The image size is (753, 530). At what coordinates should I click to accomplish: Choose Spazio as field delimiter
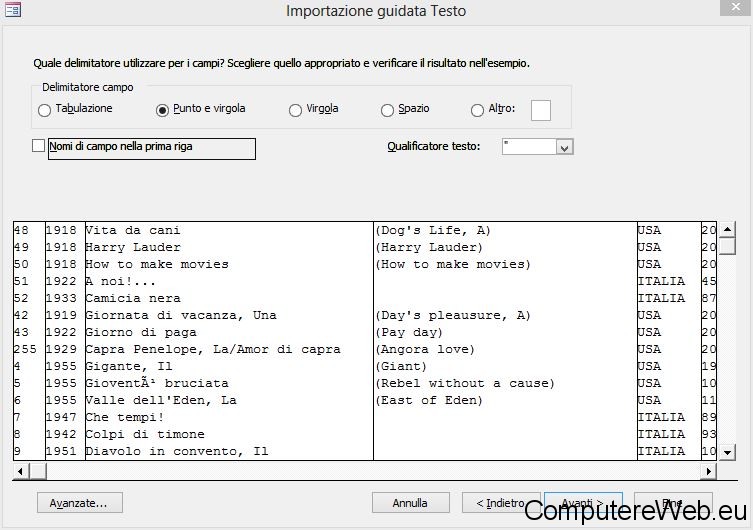tap(387, 110)
